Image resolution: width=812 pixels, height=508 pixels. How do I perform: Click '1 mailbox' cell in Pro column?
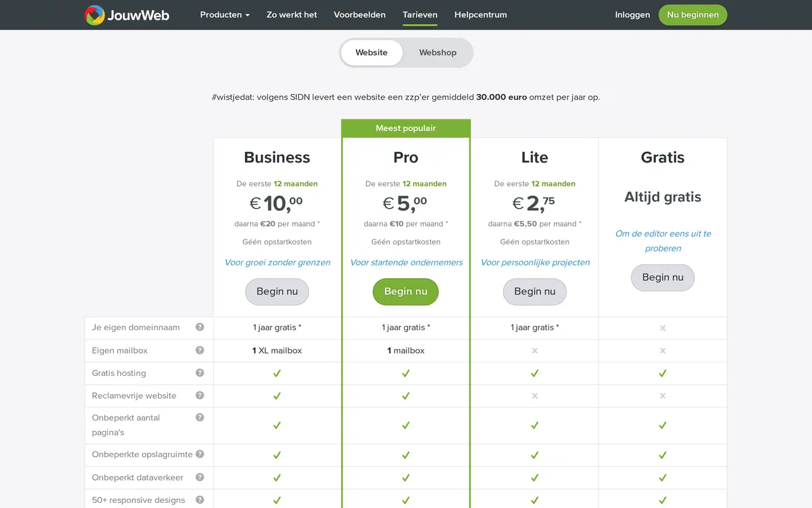click(406, 351)
